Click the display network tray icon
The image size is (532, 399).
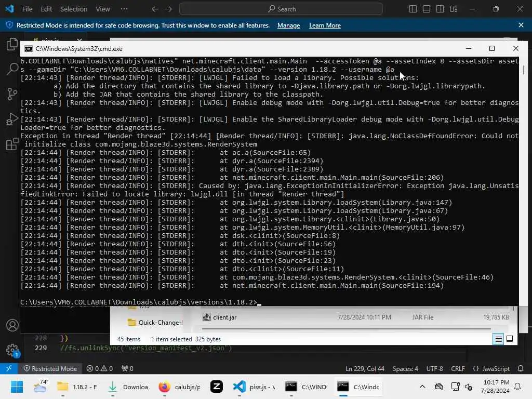coord(455,387)
